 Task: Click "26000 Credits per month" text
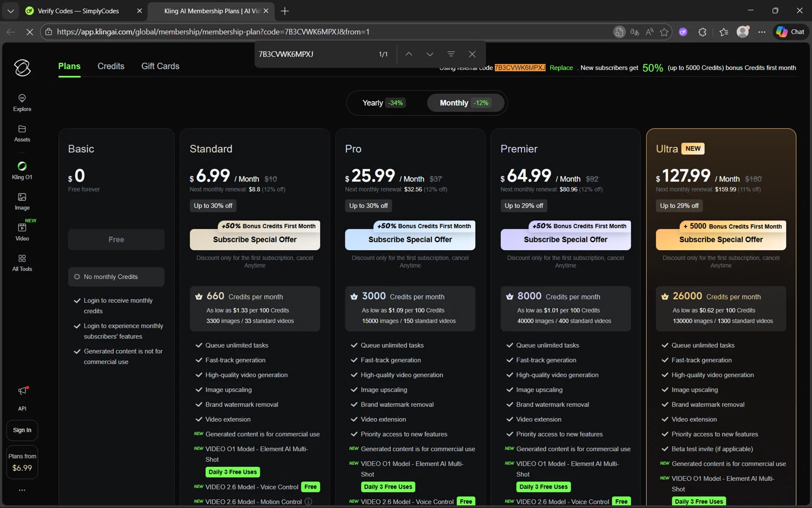pyautogui.click(x=717, y=296)
